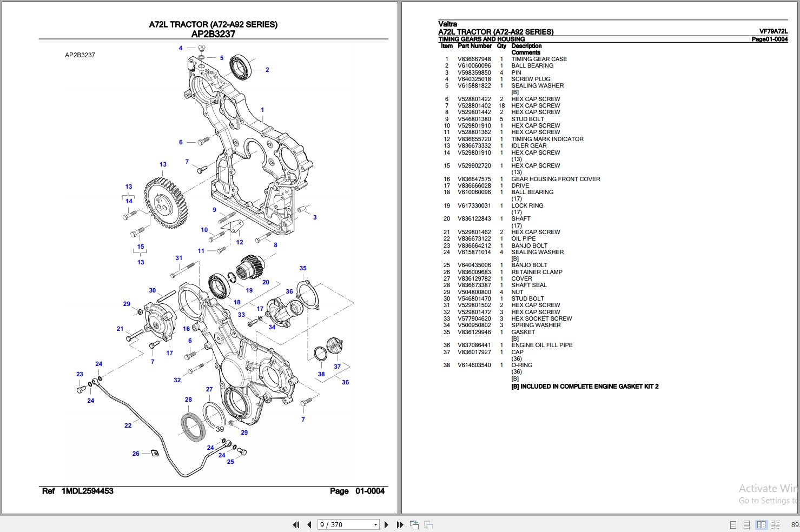Image resolution: width=800 pixels, height=532 pixels.
Task: Switch to continuous scrolling view
Action: [x=746, y=524]
